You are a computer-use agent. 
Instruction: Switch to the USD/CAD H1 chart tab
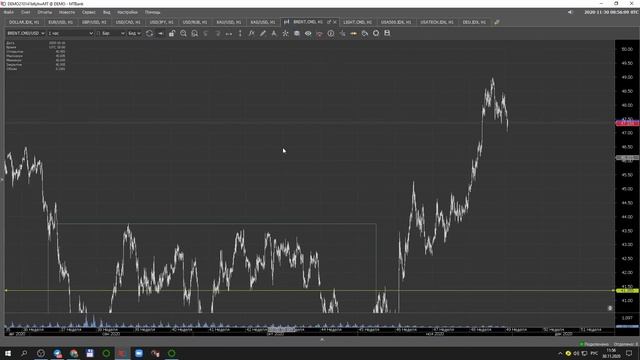coord(128,22)
